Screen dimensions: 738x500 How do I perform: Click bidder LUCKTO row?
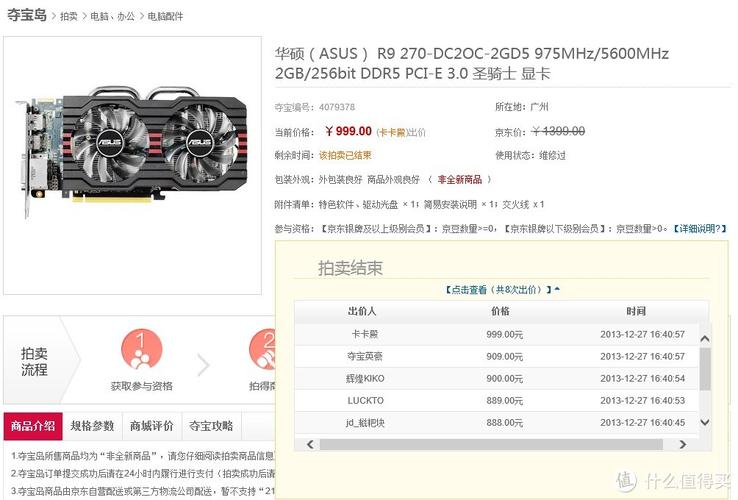[x=497, y=401]
